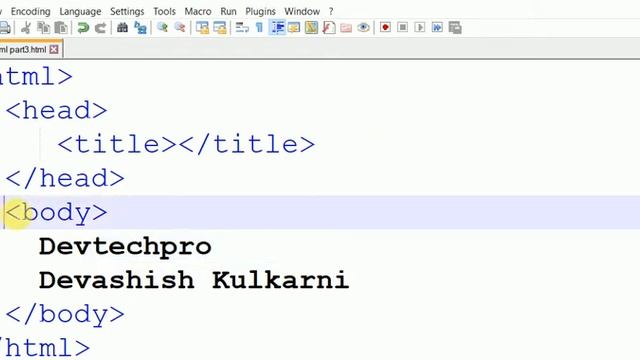Click the opening <body> tag

point(57,213)
